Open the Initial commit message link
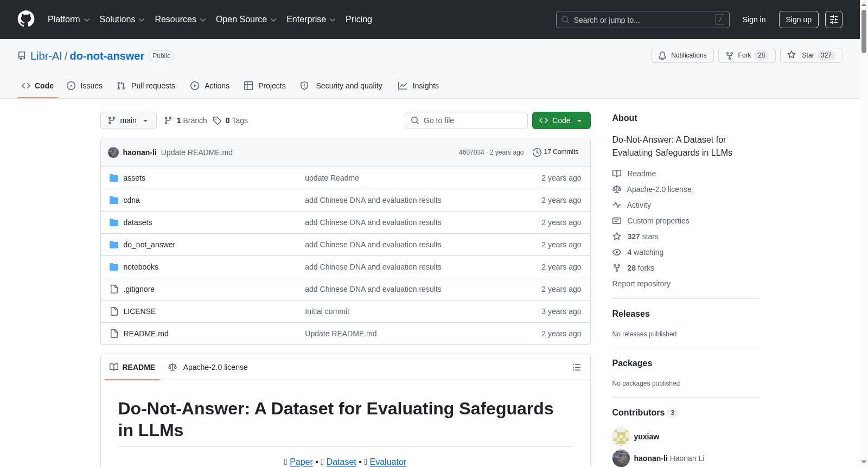868x467 pixels. tap(327, 311)
